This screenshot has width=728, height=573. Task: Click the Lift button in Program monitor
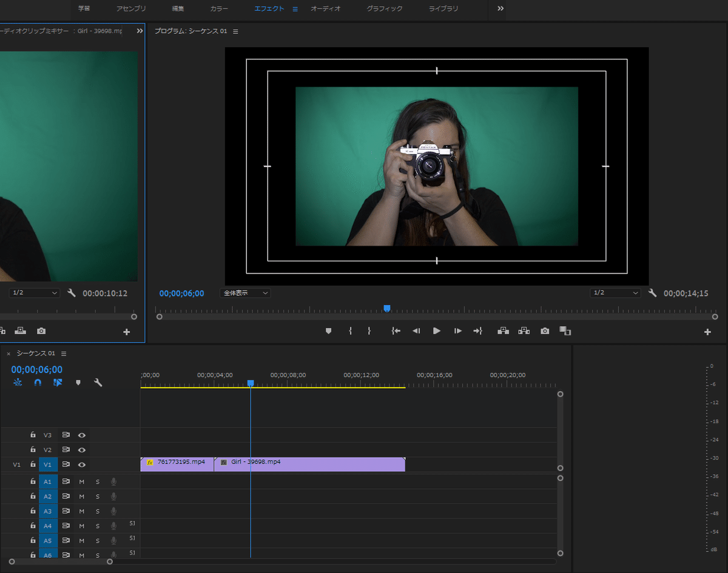[503, 331]
